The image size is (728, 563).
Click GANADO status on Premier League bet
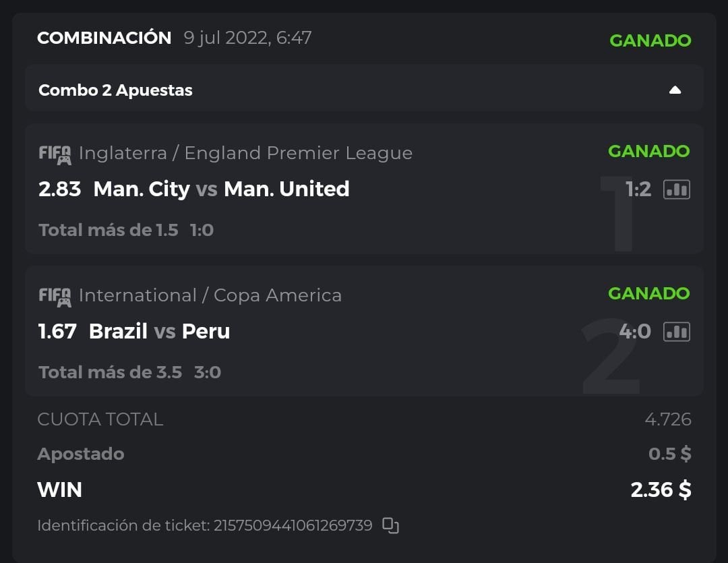click(648, 151)
